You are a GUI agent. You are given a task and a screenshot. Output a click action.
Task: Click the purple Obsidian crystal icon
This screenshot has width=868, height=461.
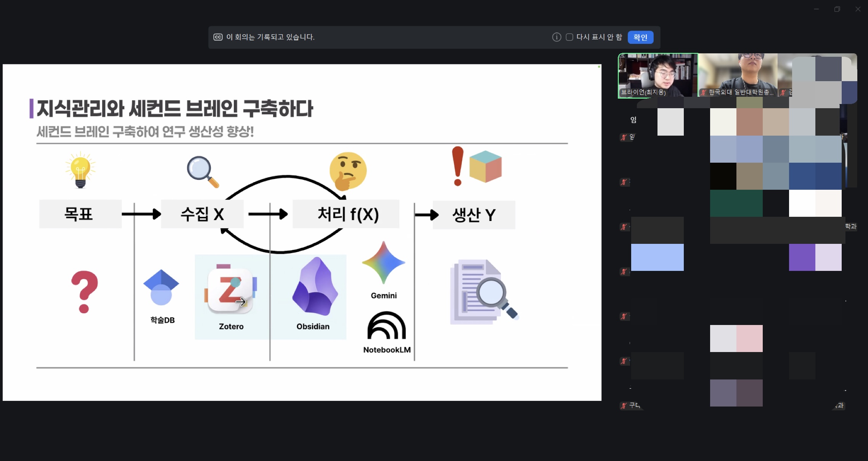[315, 287]
